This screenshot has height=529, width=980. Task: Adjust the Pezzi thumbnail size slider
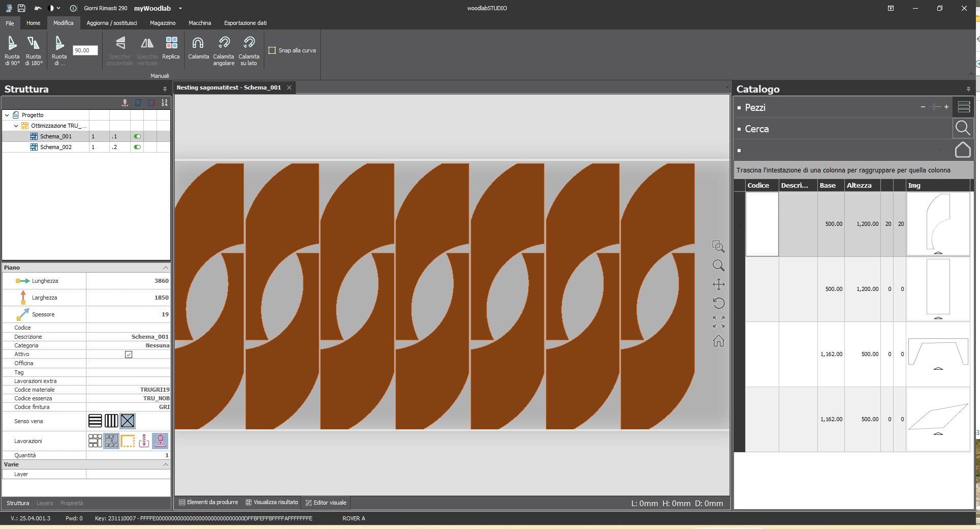pos(935,107)
